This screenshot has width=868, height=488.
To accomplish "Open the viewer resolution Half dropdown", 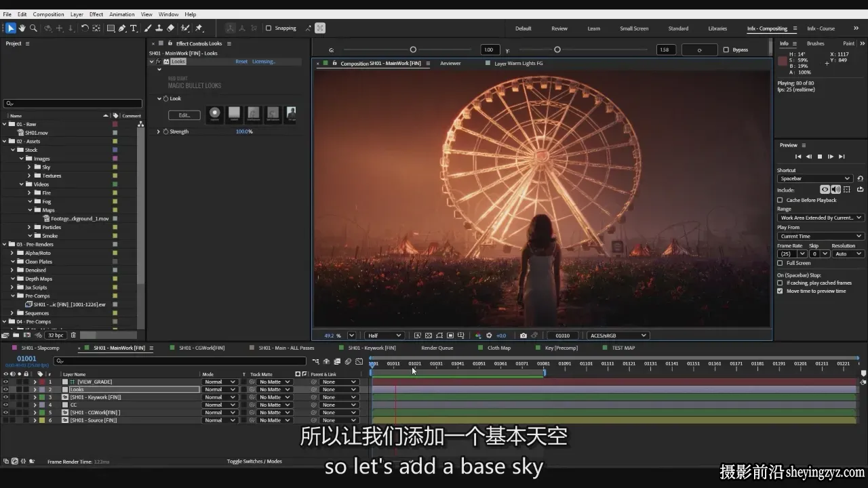I will pyautogui.click(x=384, y=335).
